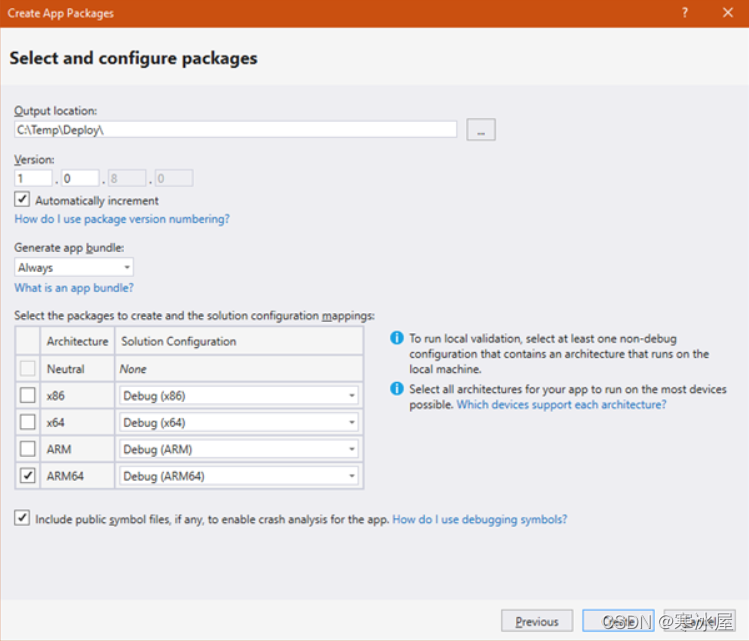Toggle the Automatically increment checkbox
Image resolution: width=749 pixels, height=641 pixels.
(22, 200)
